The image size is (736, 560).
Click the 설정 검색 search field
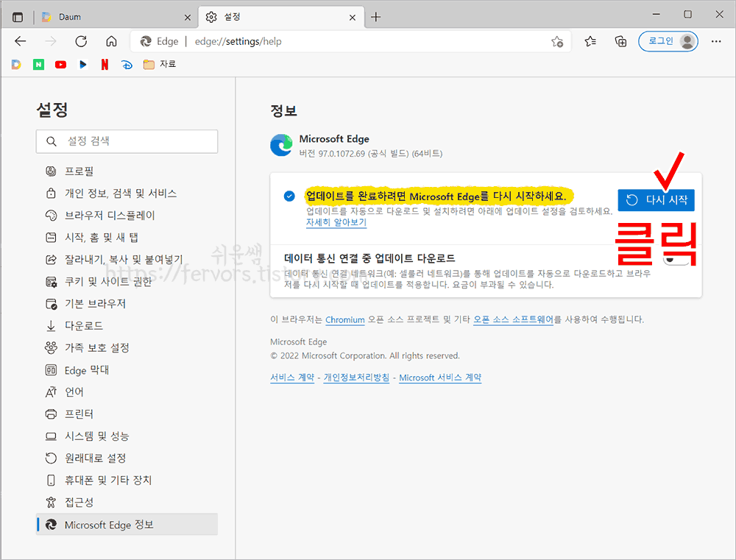click(x=127, y=141)
